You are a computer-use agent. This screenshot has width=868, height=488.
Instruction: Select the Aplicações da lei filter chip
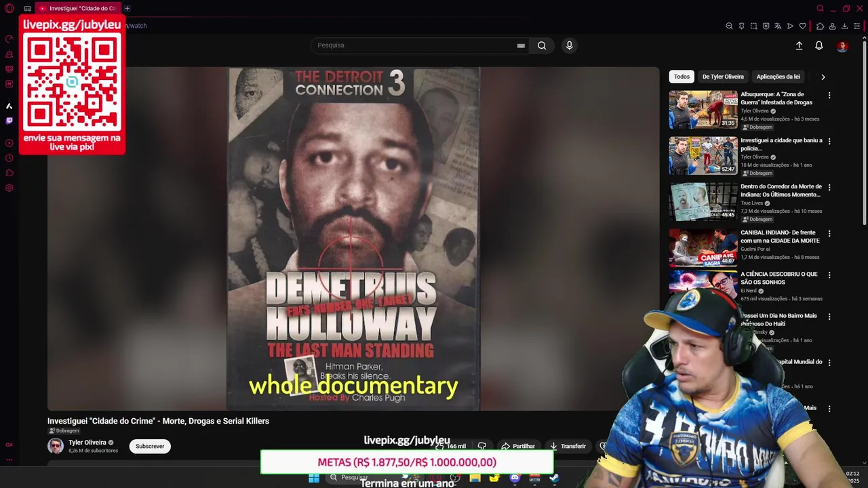click(778, 77)
